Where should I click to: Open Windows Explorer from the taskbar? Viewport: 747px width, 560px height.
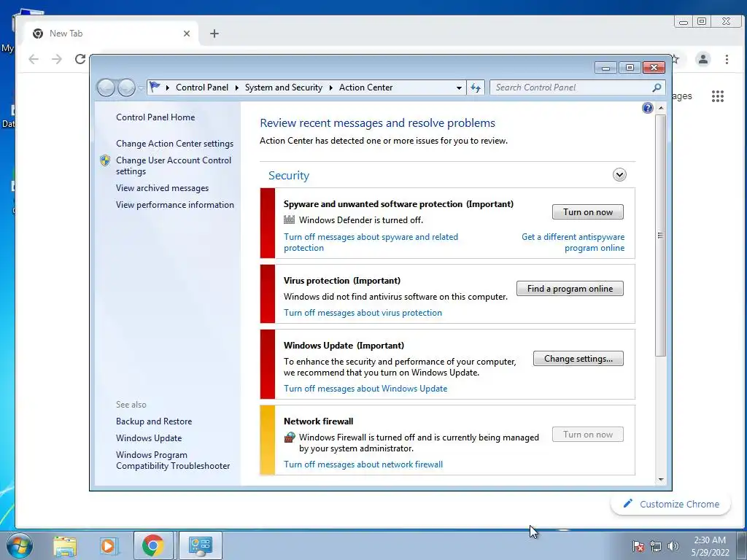coord(65,545)
